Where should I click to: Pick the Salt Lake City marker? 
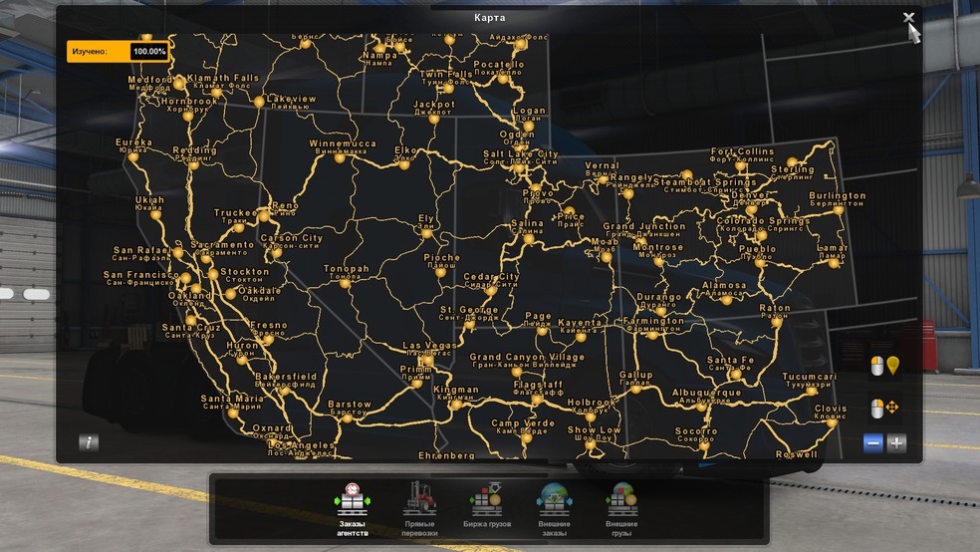click(x=518, y=168)
